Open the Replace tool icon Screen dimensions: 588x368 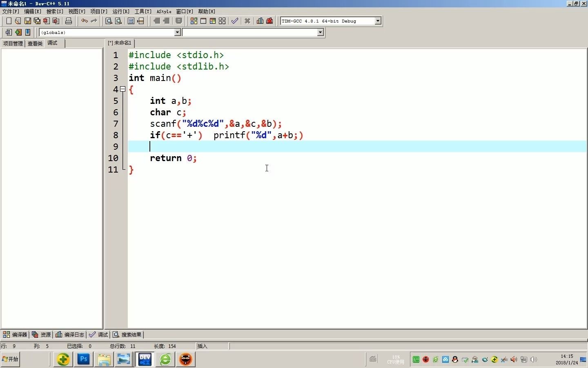pos(118,21)
